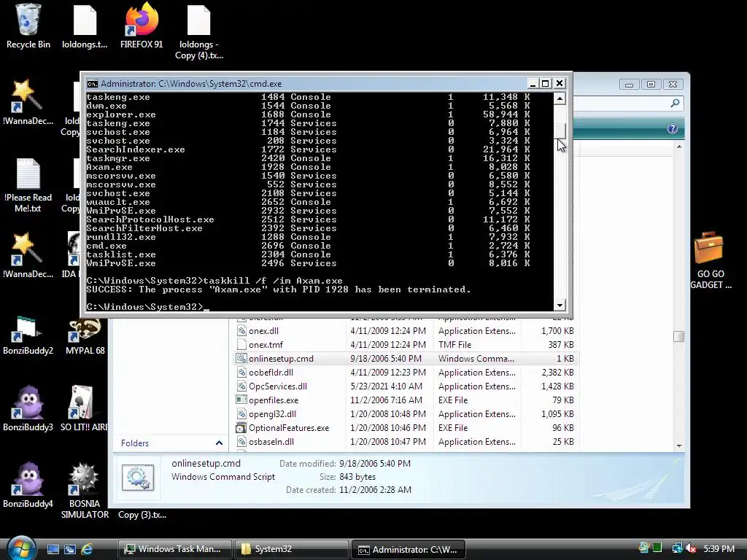747x560 pixels.
Task: Select the onex.tmf file
Action: [405, 345]
